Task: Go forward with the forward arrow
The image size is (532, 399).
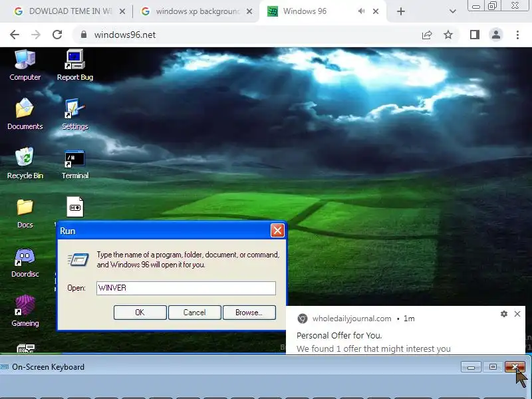Action: tap(36, 35)
